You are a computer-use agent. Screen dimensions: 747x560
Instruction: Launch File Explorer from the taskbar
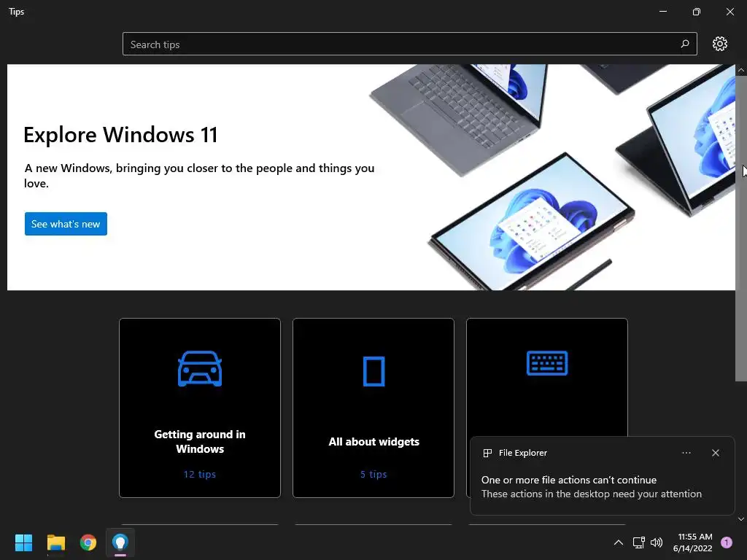pos(55,542)
